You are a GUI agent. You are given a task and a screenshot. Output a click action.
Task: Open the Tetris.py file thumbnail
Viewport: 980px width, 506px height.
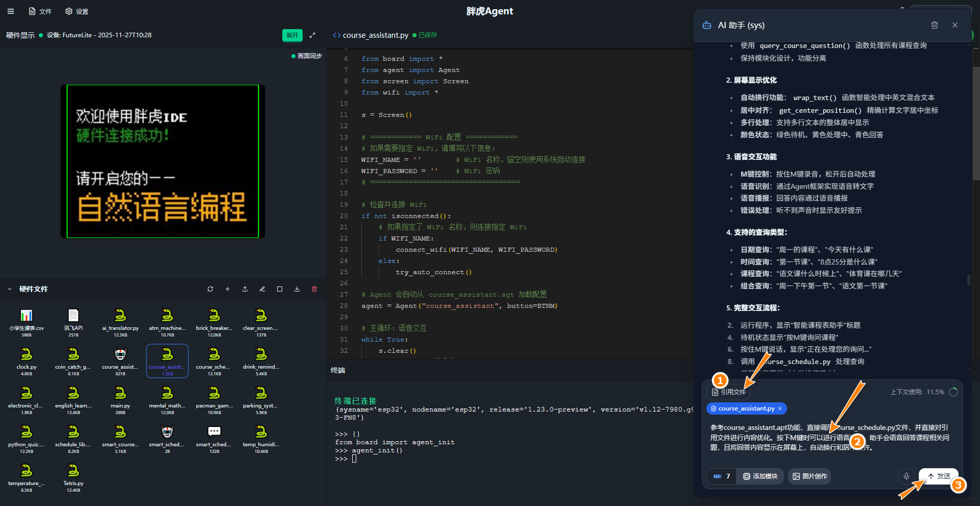(x=73, y=474)
